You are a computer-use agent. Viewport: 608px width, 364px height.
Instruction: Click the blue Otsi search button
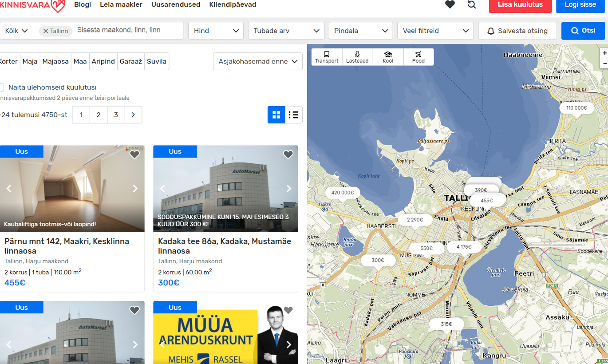coord(583,31)
